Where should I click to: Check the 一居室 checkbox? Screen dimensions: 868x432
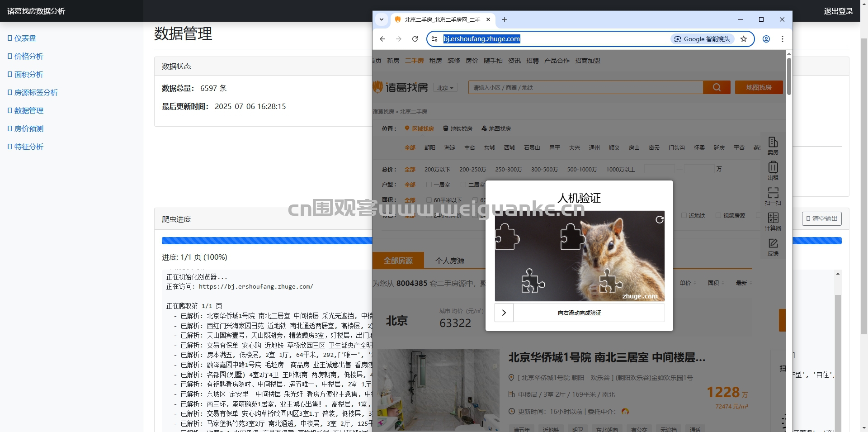pyautogui.click(x=429, y=185)
